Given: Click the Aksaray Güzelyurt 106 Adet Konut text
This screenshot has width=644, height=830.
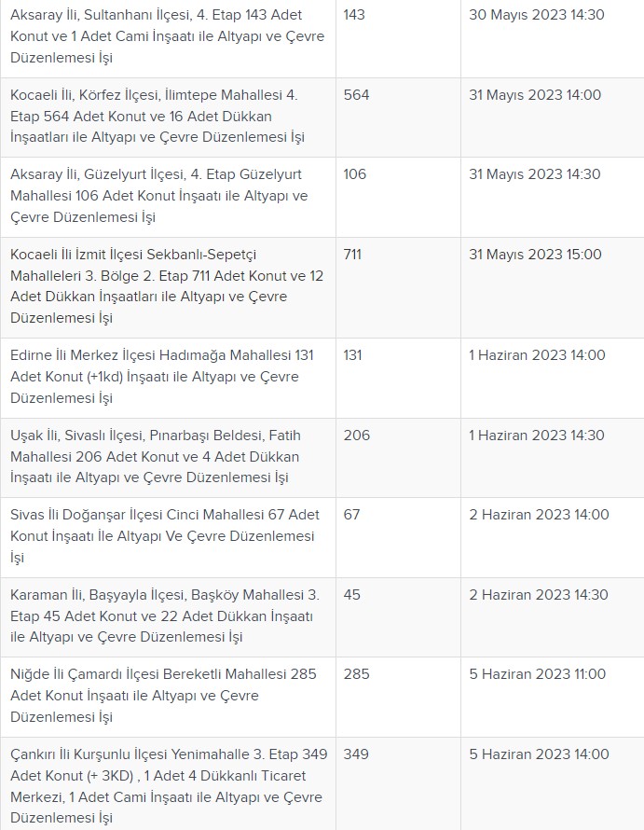Looking at the screenshot, I should 158,196.
